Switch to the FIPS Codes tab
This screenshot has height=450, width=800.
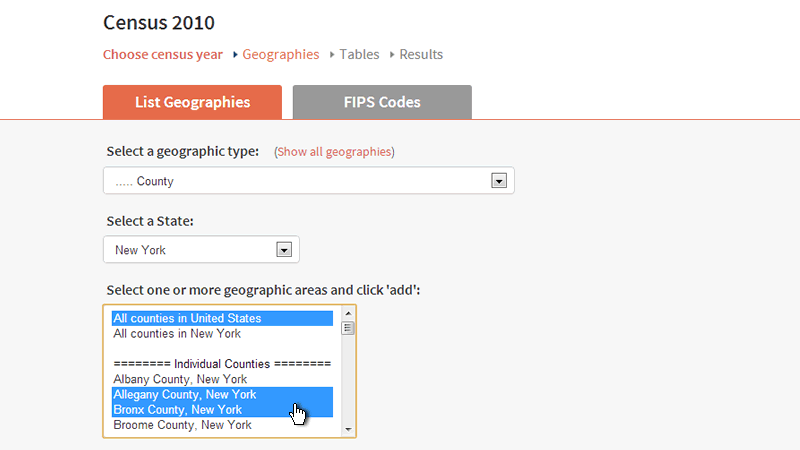pos(382,102)
